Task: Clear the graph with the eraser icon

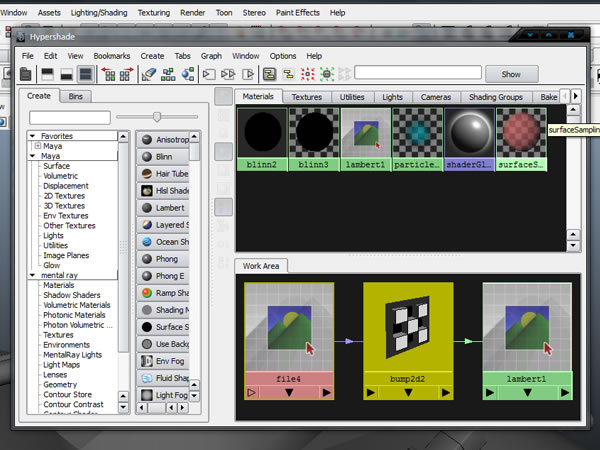Action: (x=149, y=74)
